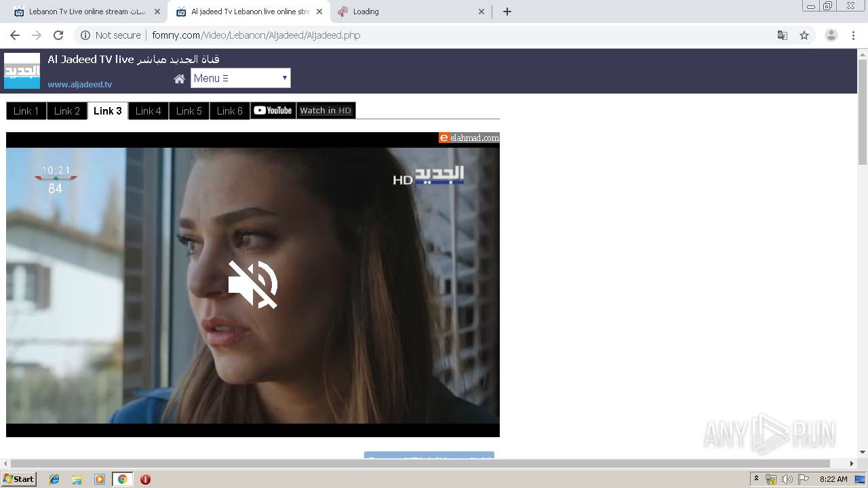Expand the Menu dropdown
Image resolution: width=868 pixels, height=488 pixels.
240,78
